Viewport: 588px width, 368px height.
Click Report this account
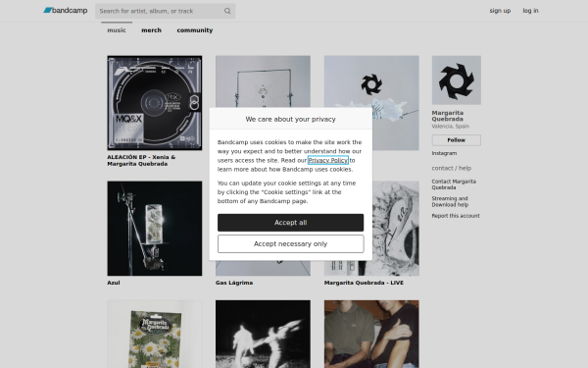(x=456, y=216)
